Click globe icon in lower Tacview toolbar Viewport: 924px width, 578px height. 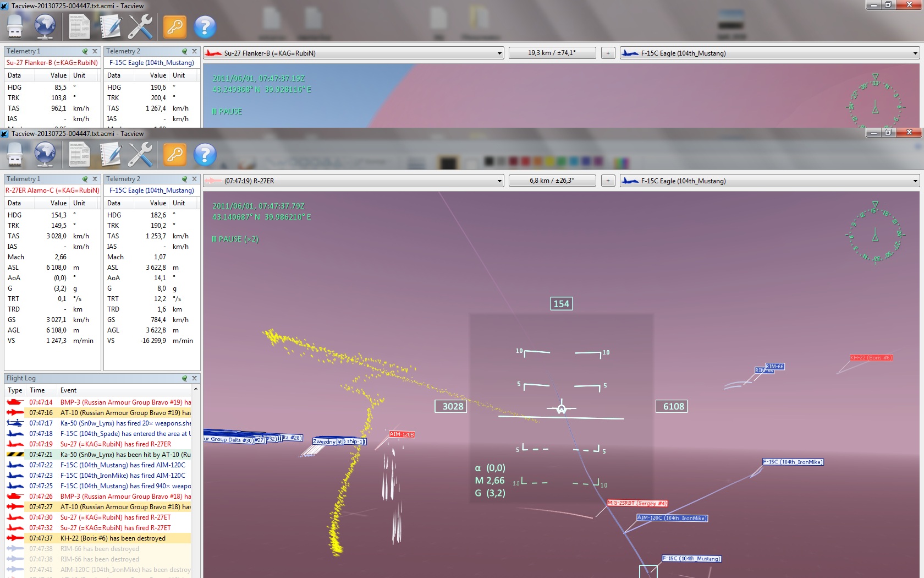click(x=45, y=154)
